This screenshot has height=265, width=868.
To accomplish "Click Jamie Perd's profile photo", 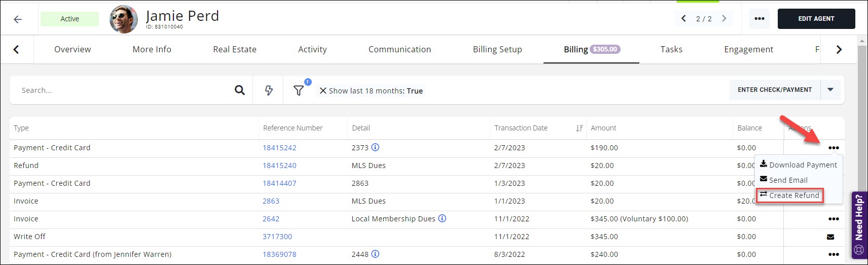I will click(x=123, y=19).
